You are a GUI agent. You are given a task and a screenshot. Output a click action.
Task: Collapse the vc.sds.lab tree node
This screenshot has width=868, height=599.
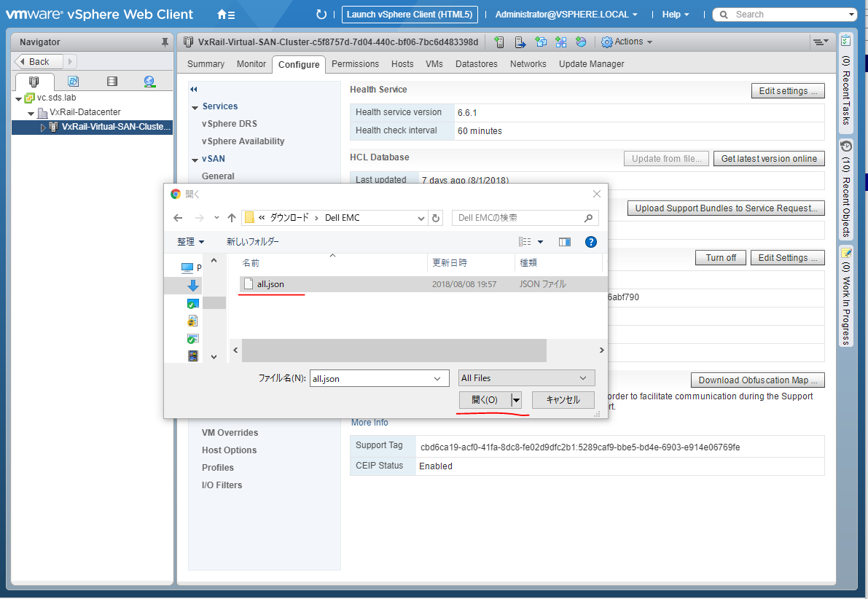[19, 98]
